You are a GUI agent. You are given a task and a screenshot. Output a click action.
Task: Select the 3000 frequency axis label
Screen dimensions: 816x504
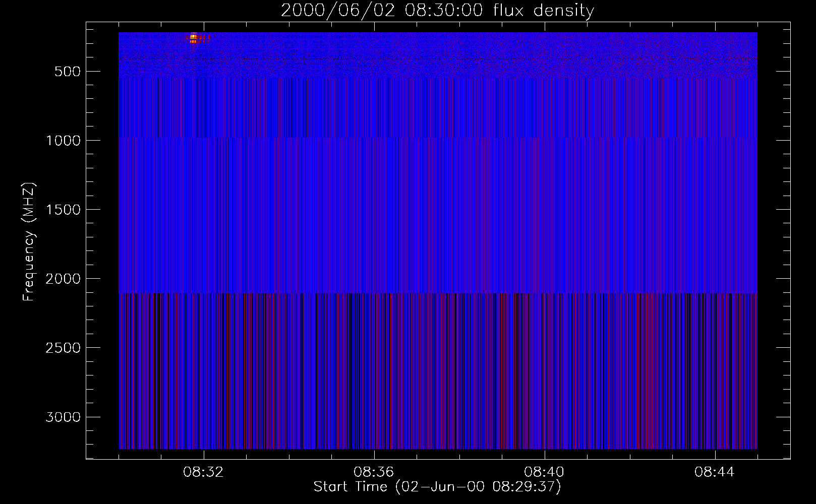coord(63,417)
